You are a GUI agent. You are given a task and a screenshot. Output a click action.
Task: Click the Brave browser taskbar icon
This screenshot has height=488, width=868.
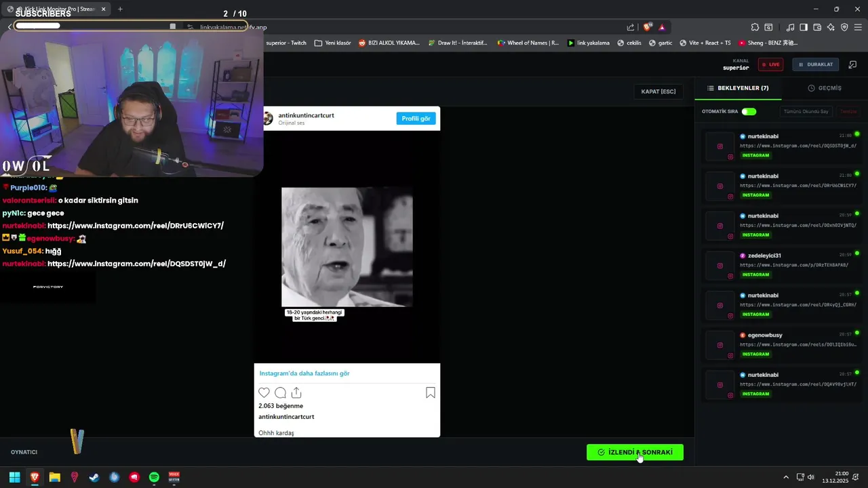coord(35,477)
